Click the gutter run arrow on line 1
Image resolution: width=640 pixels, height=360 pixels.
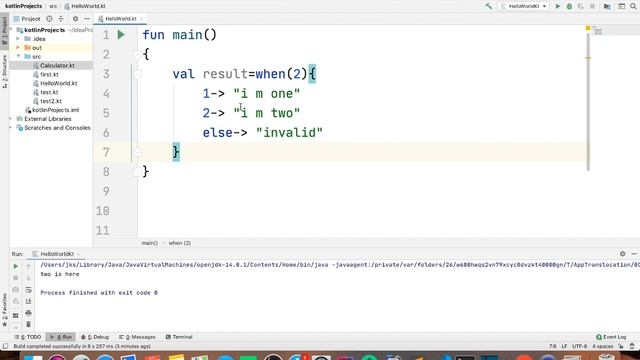tap(121, 35)
